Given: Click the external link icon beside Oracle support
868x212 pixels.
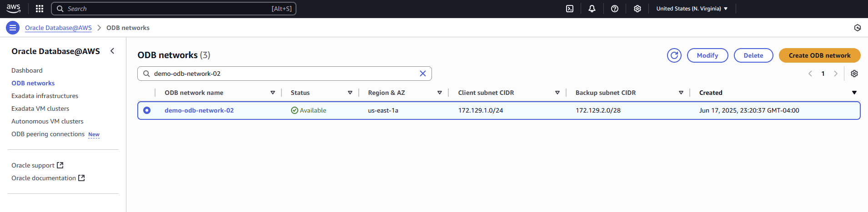Looking at the screenshot, I should 60,165.
